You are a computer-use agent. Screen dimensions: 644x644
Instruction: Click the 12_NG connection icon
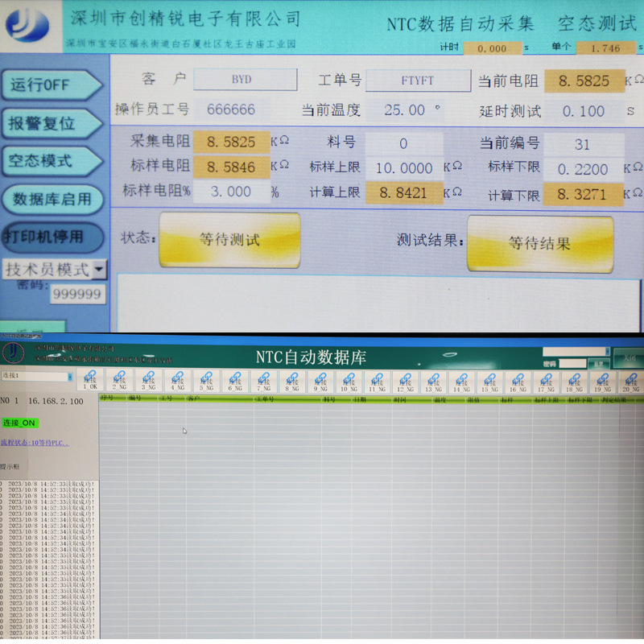[x=406, y=381]
